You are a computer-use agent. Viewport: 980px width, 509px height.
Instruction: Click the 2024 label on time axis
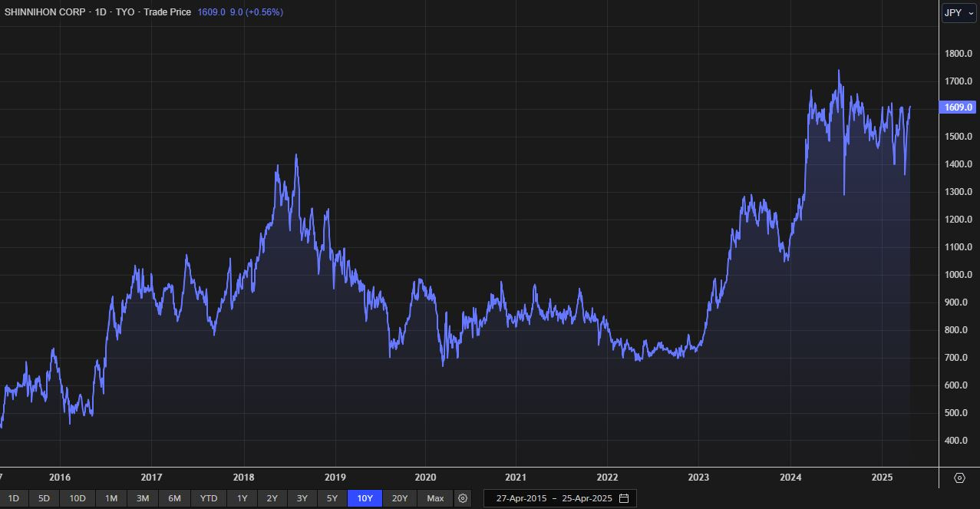pos(790,478)
